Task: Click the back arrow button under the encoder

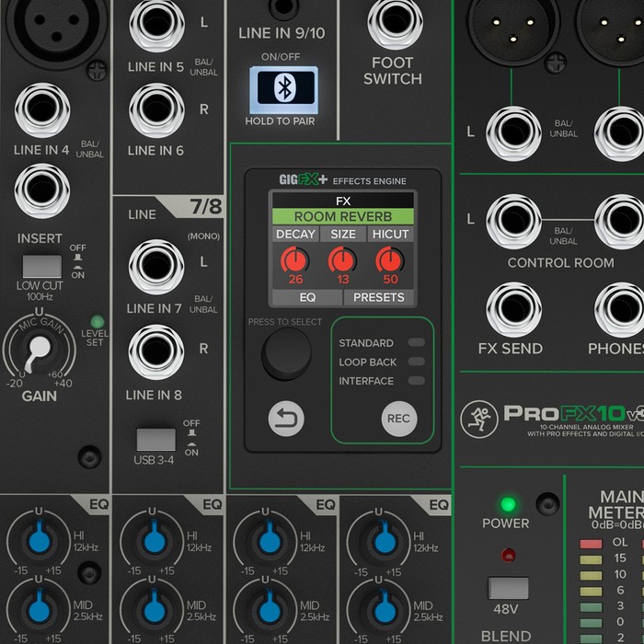Action: (286, 419)
